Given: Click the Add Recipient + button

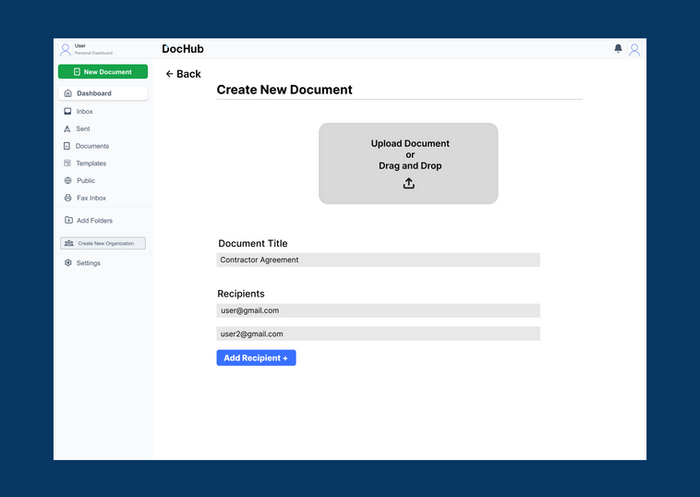Looking at the screenshot, I should 256,358.
